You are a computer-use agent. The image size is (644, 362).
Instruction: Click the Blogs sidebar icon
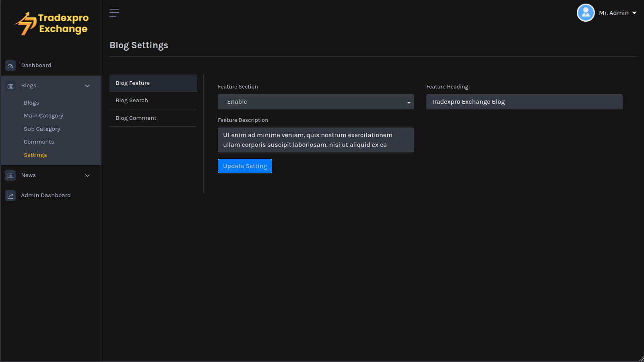[10, 86]
